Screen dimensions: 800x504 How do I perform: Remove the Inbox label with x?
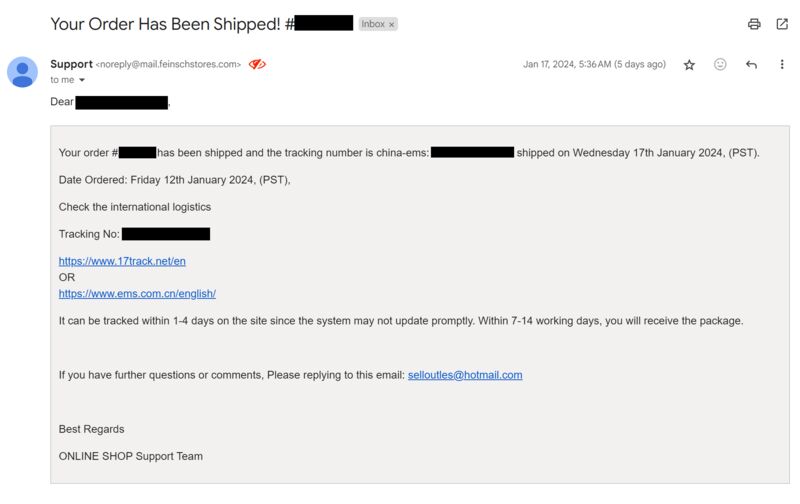(392, 24)
